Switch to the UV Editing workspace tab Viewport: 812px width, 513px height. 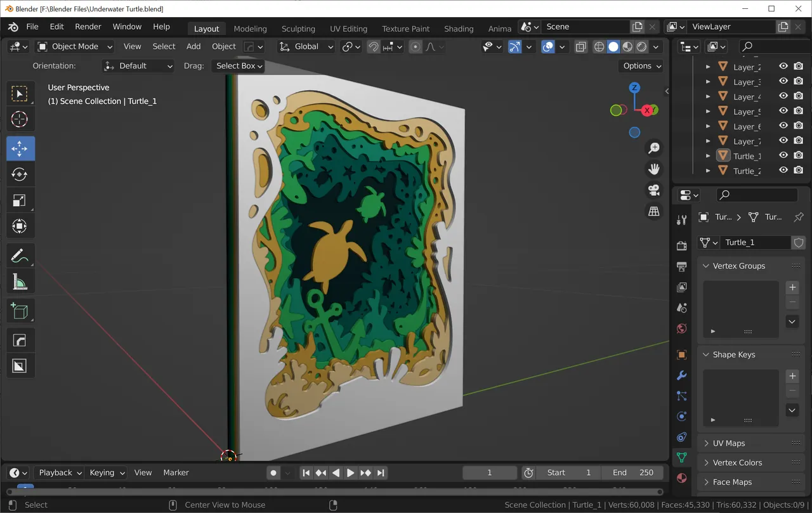[348, 29]
